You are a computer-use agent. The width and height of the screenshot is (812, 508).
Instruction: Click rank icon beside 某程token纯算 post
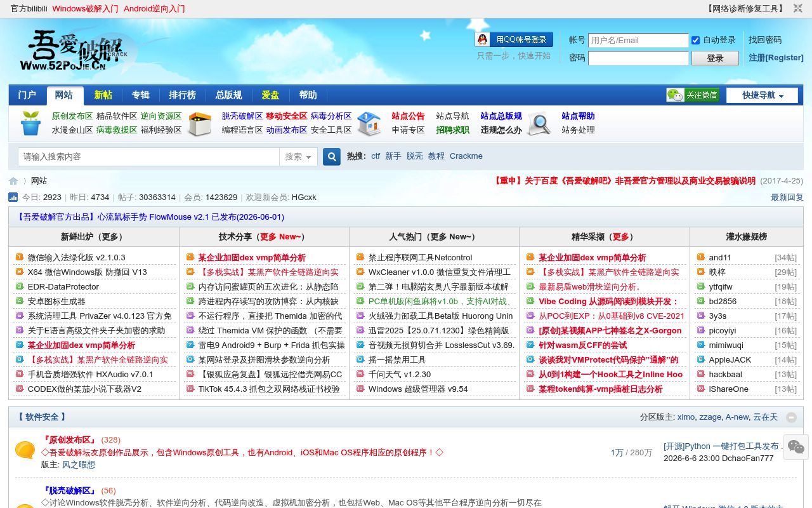pos(530,389)
